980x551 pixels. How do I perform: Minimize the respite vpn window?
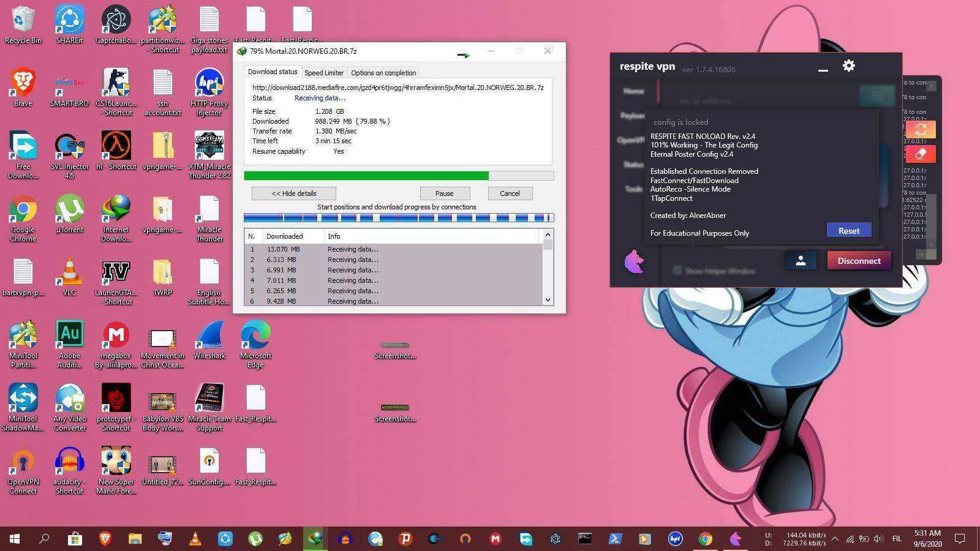[823, 69]
